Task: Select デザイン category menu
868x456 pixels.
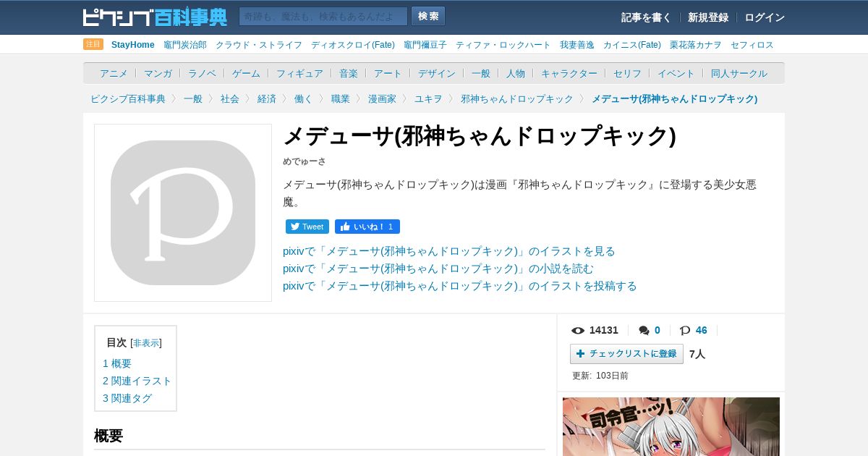Action: tap(437, 73)
